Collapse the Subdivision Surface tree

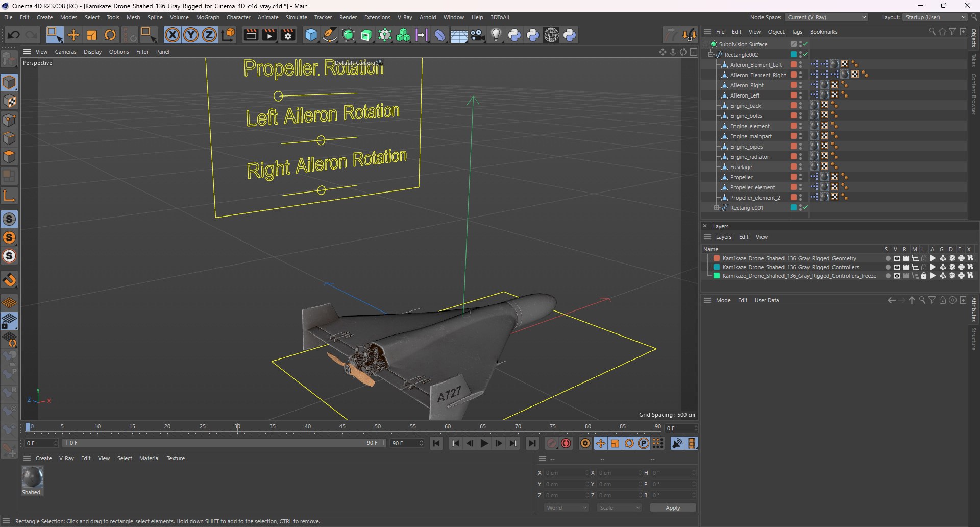coord(705,44)
